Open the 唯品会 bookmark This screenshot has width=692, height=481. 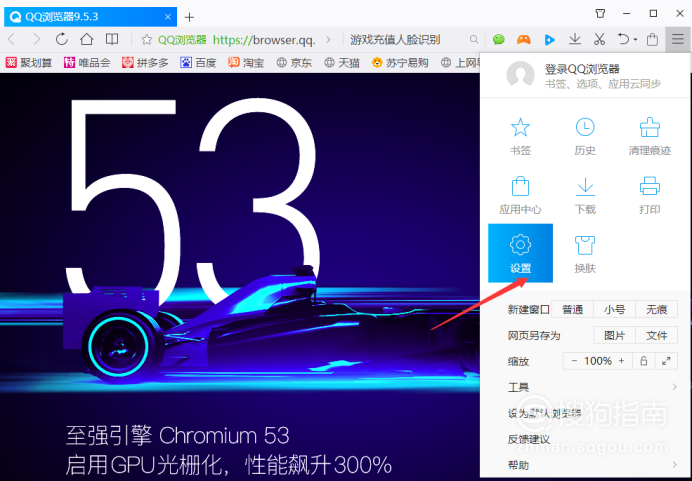click(x=87, y=63)
